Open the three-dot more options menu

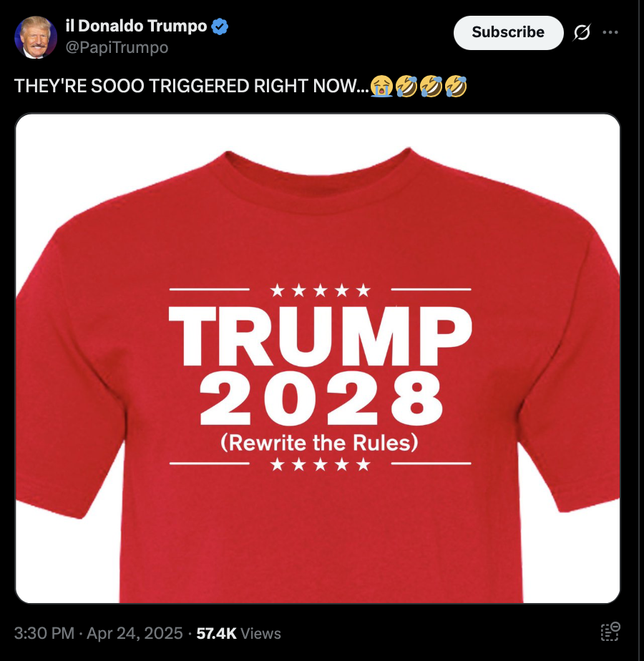(610, 32)
